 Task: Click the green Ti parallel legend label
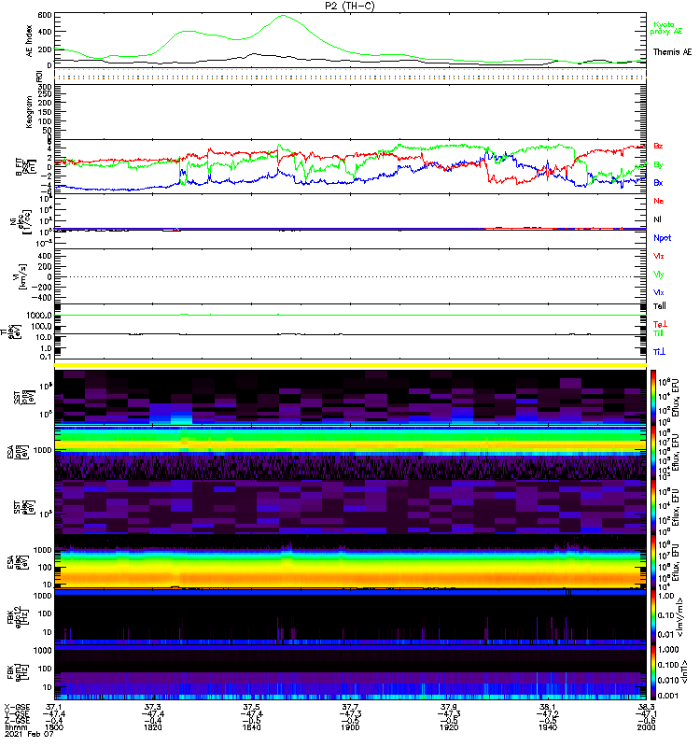tap(658, 333)
